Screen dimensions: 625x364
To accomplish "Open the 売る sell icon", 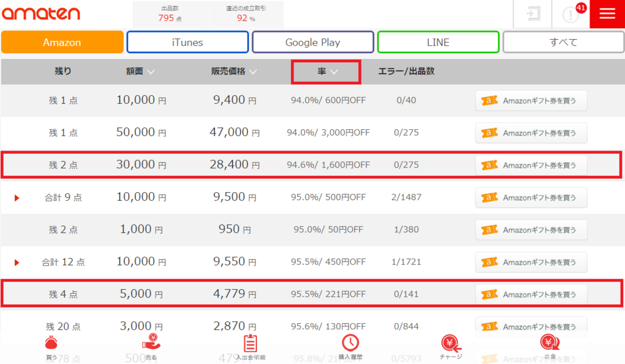I will click(x=151, y=341).
